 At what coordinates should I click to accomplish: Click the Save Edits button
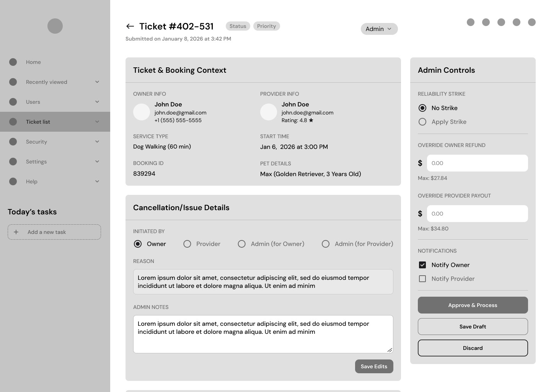pos(374,366)
